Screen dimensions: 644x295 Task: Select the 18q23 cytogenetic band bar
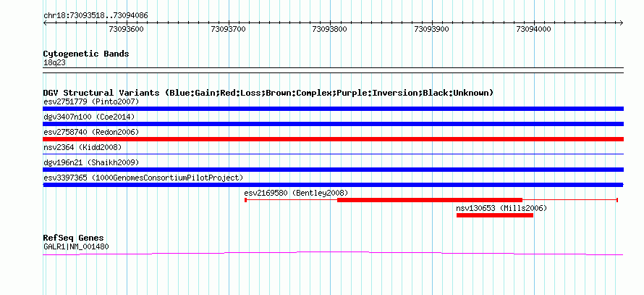[x=333, y=70]
